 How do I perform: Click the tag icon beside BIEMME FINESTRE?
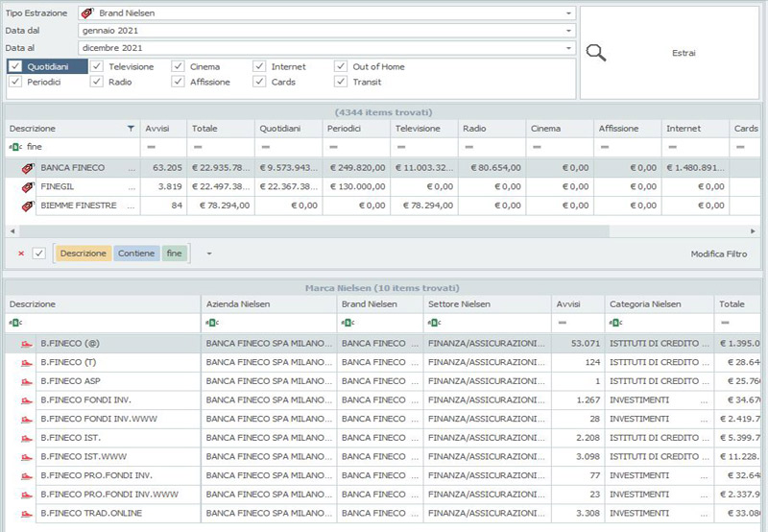(x=27, y=206)
